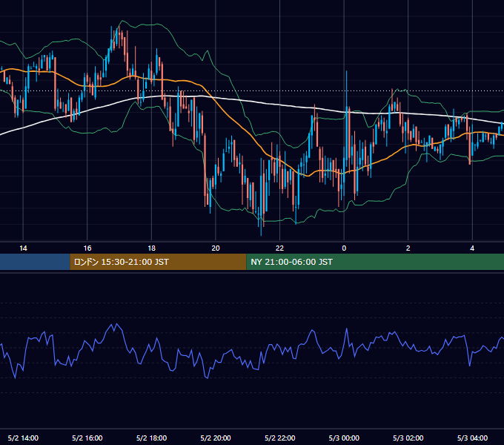504x445 pixels.
Task: Click the 18 hour label on price chart
Action: [x=151, y=248]
